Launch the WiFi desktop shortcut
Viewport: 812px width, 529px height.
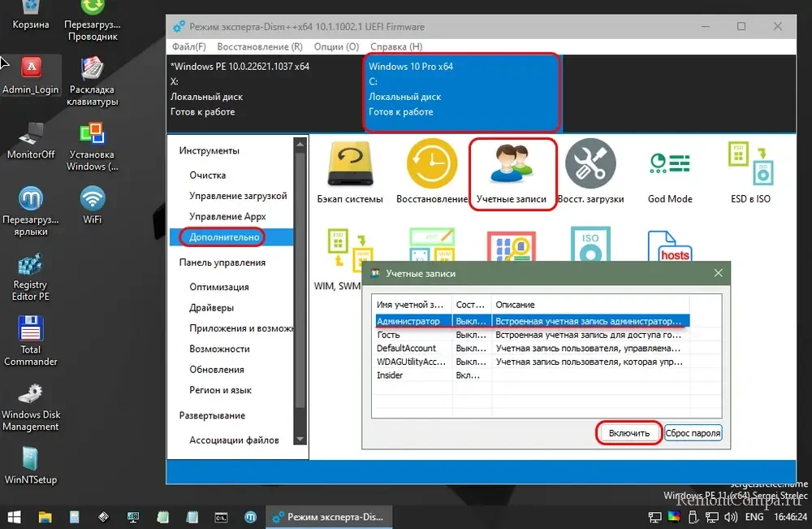(93, 205)
